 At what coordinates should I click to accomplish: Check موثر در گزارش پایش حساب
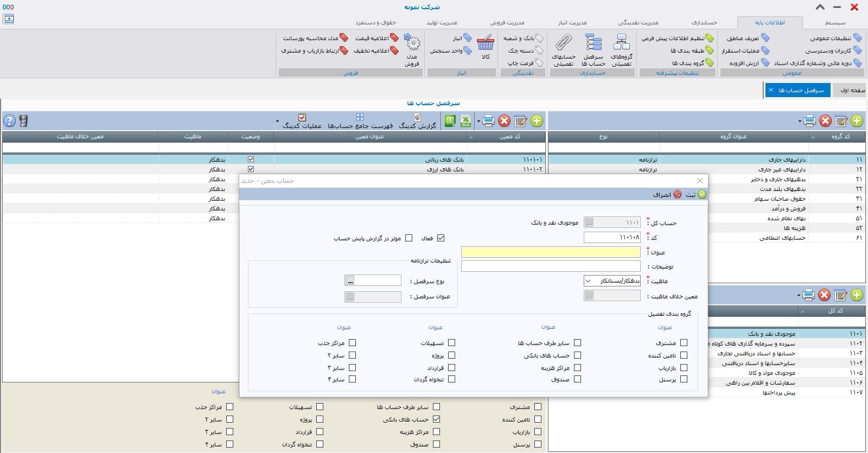(409, 238)
